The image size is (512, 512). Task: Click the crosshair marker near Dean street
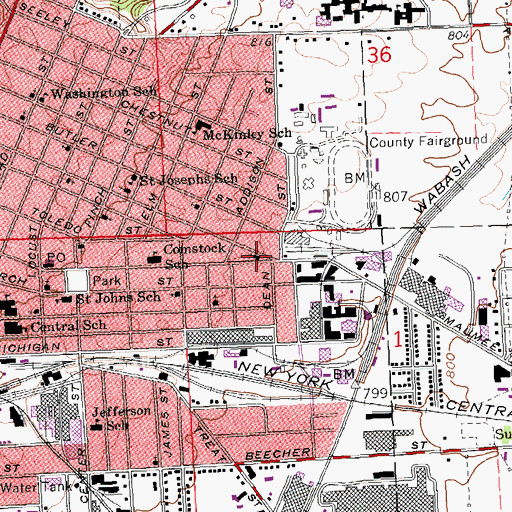click(257, 256)
